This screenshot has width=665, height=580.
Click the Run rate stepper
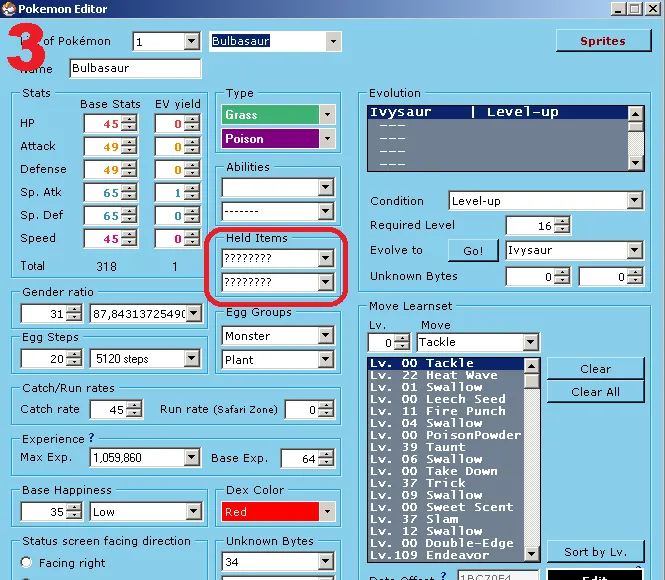(x=326, y=410)
